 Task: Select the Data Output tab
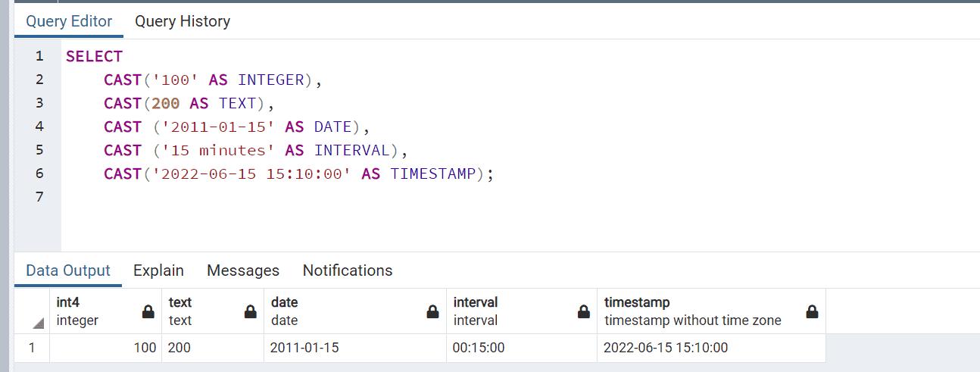[68, 270]
